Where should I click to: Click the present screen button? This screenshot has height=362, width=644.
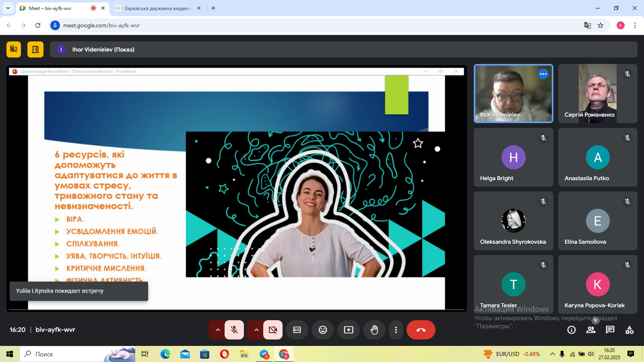[x=349, y=330]
